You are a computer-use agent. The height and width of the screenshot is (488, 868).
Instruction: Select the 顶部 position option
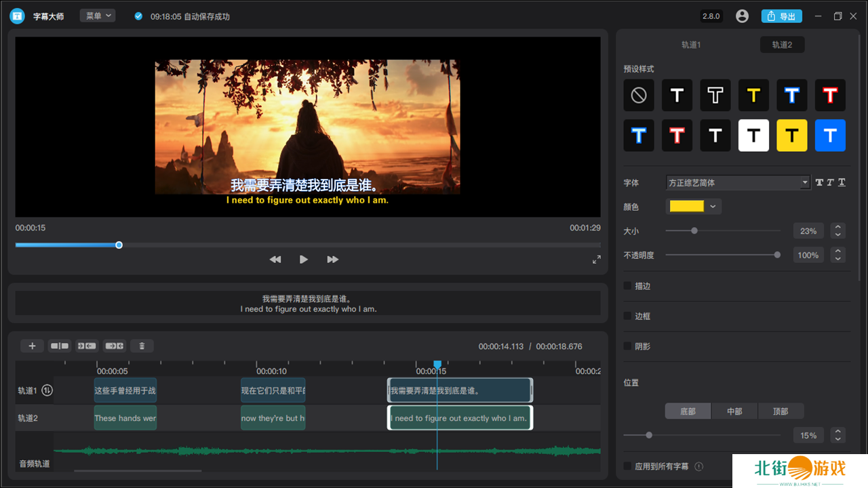coord(781,411)
